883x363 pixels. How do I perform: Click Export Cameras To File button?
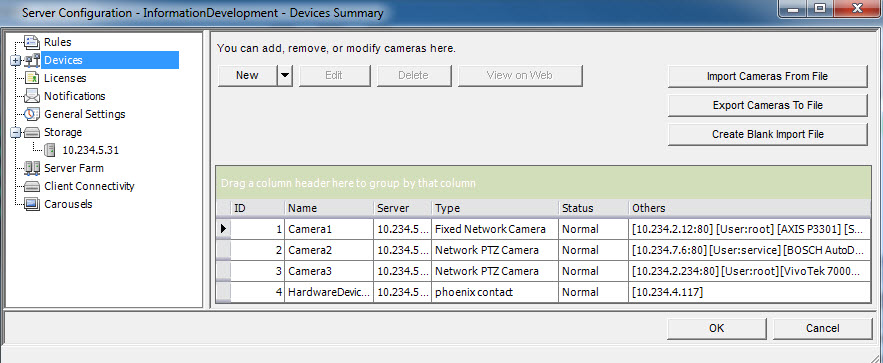[767, 105]
